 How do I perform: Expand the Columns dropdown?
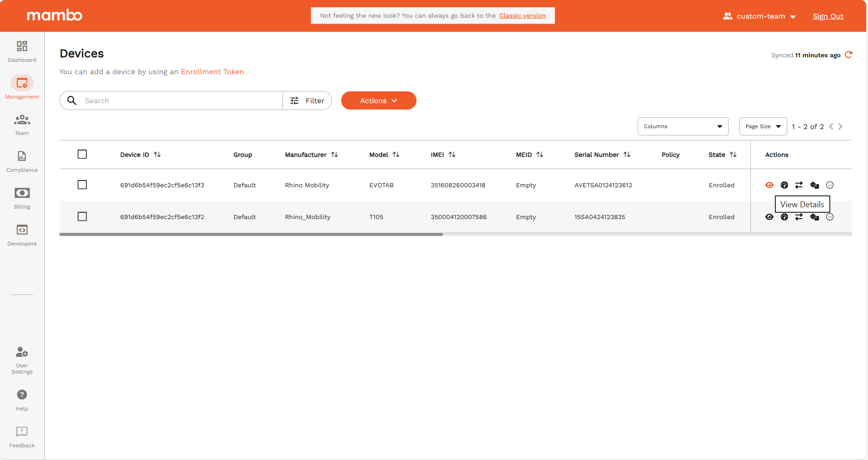683,126
